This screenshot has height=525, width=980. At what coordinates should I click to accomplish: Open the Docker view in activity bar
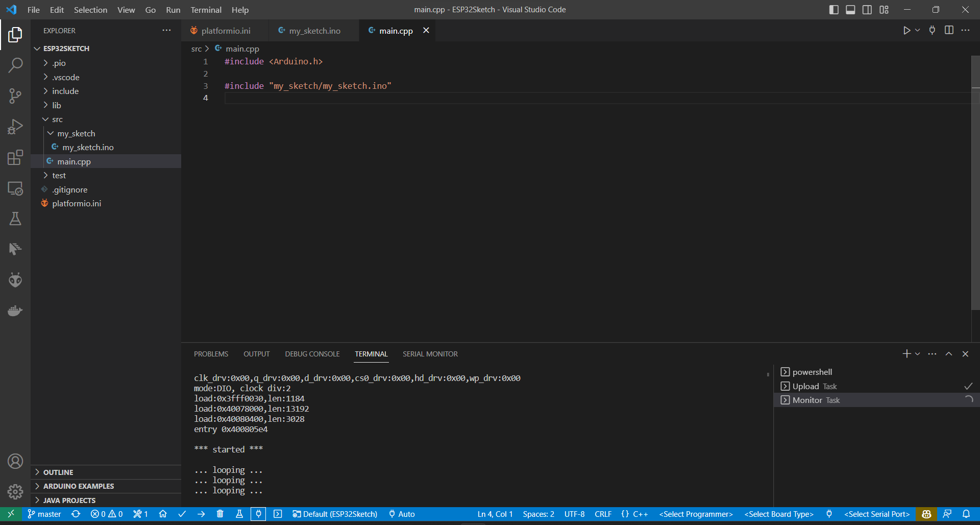pos(15,311)
